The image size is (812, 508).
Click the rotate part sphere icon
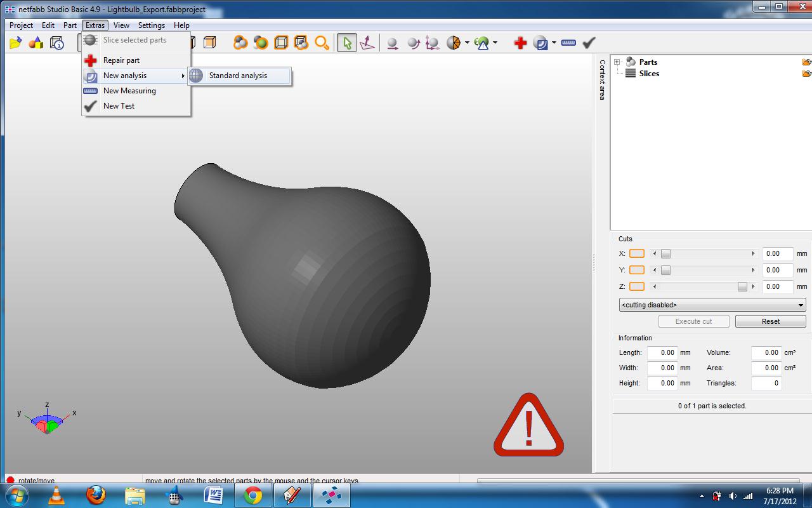point(413,43)
